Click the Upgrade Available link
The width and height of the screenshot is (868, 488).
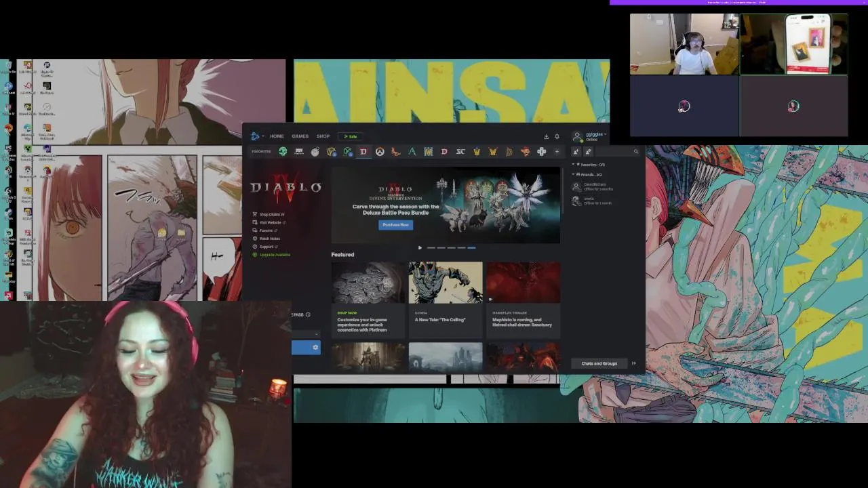pyautogui.click(x=271, y=255)
